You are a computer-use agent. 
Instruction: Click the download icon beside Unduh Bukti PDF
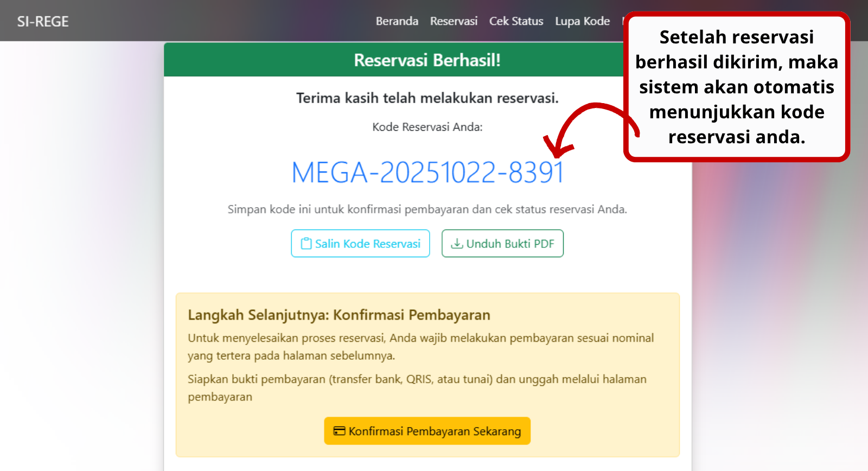457,244
